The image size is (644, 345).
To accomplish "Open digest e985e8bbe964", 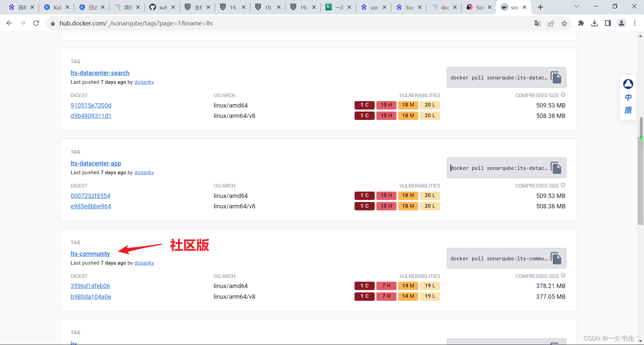I will (91, 206).
